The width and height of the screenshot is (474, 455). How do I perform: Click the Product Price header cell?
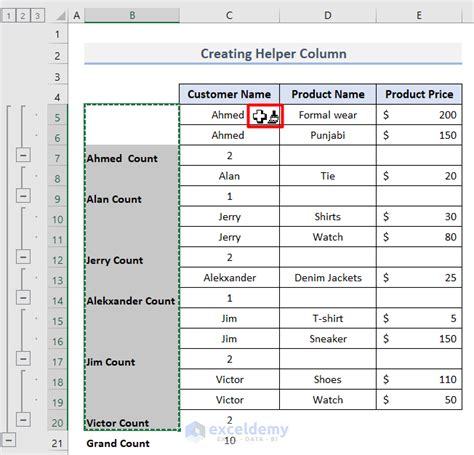[419, 94]
